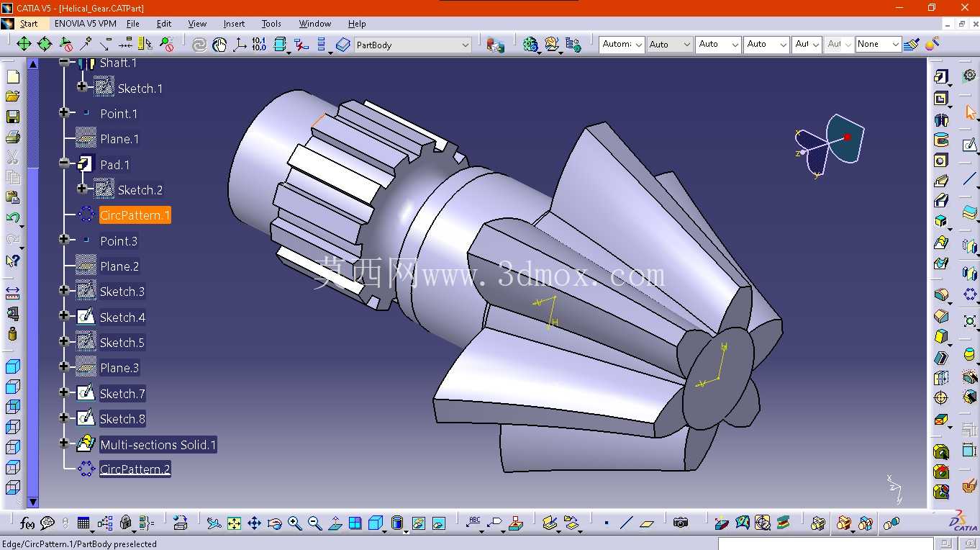Open the second Auto transparency dropdown
Screen dimensions: 980x550
click(x=717, y=45)
